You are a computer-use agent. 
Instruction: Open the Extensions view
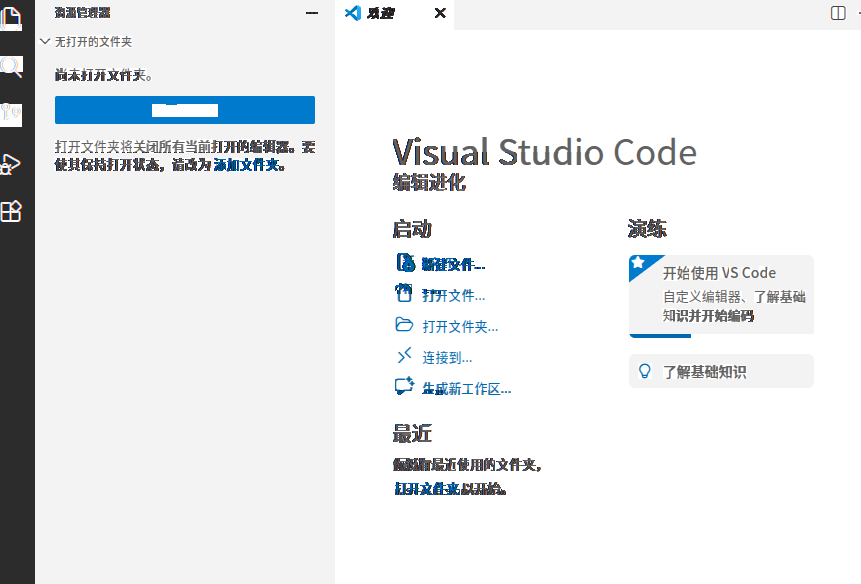coord(11,211)
